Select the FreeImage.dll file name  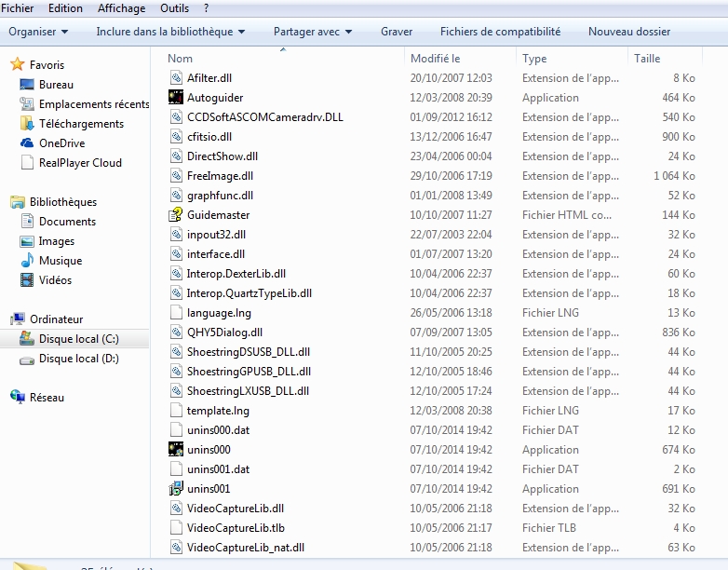[x=220, y=176]
